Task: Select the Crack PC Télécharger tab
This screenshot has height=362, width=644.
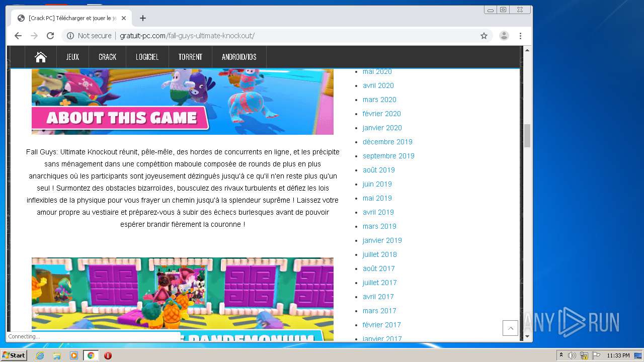Action: pyautogui.click(x=72, y=18)
